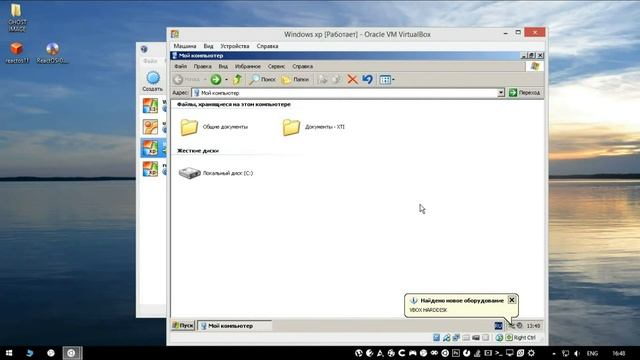Click the greyed Copy To icon
Image resolution: width=640 pixels, height=360 pixels.
(x=336, y=80)
